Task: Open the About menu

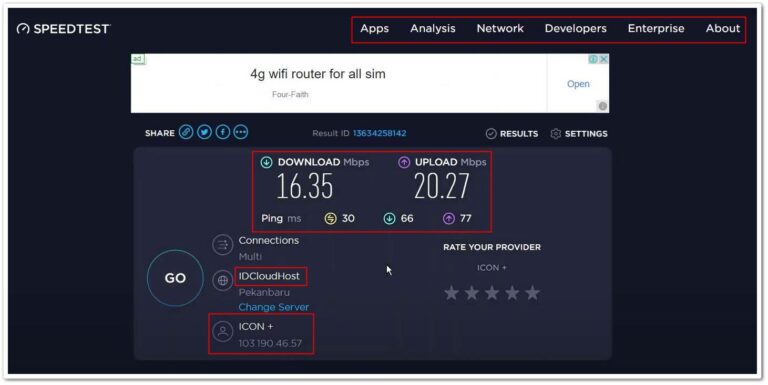Action: [723, 28]
